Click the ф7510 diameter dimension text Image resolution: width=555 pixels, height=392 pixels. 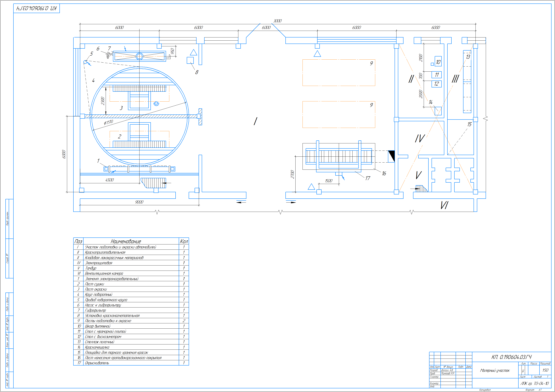pos(108,122)
